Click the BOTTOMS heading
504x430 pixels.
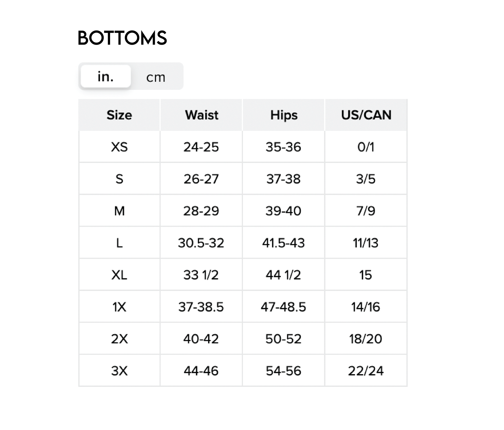coord(122,38)
